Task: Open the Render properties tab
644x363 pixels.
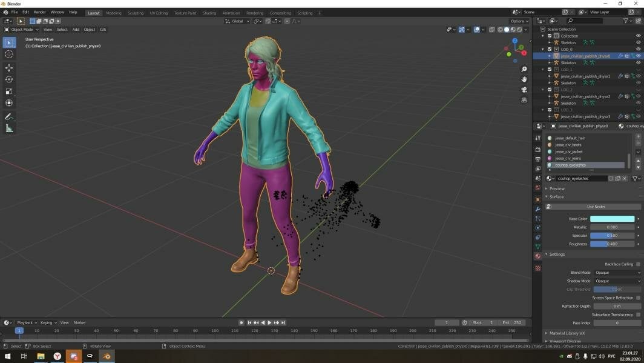Action: [x=537, y=150]
